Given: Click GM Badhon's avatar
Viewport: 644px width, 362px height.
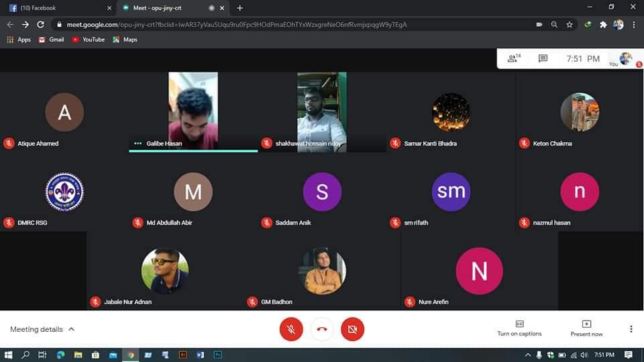Looking at the screenshot, I should [322, 271].
